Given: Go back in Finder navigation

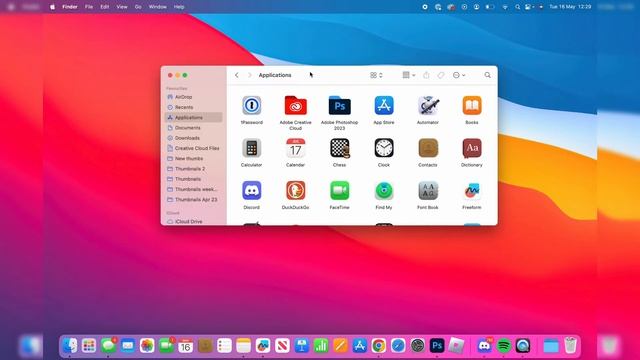Looking at the screenshot, I should [237, 75].
